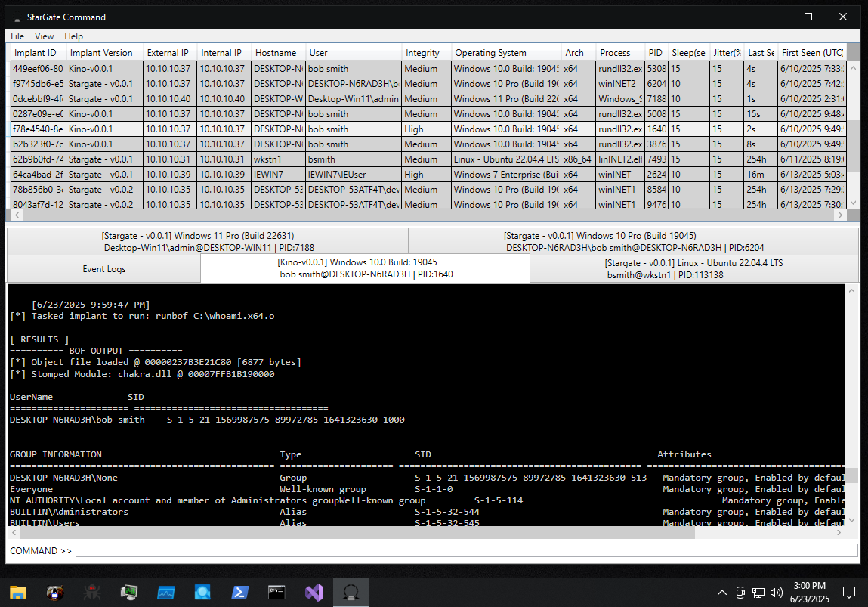Open the File menu
Screen dimensions: 868x607
pyautogui.click(x=17, y=36)
